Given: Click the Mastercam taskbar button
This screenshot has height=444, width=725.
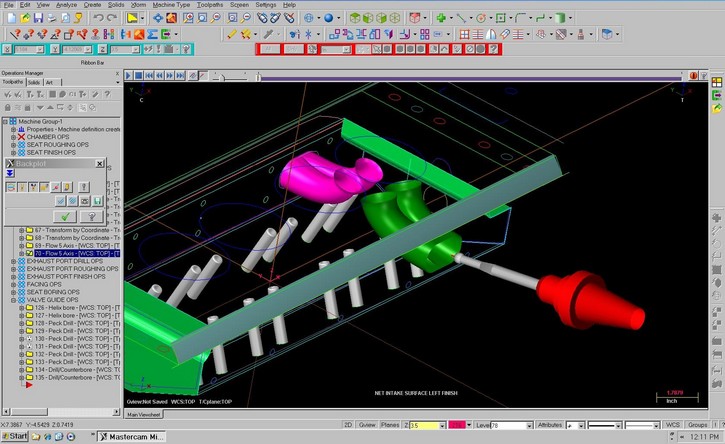Looking at the screenshot, I should (x=131, y=437).
